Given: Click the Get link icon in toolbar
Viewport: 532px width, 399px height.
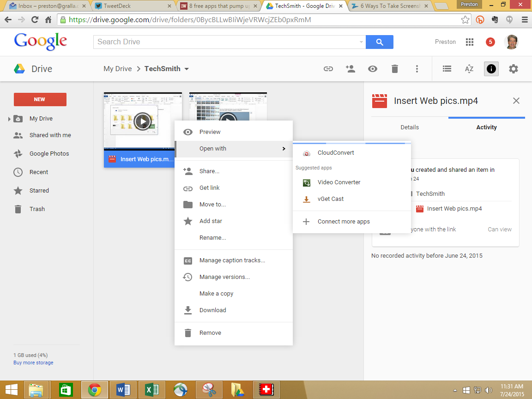Looking at the screenshot, I should [328, 69].
